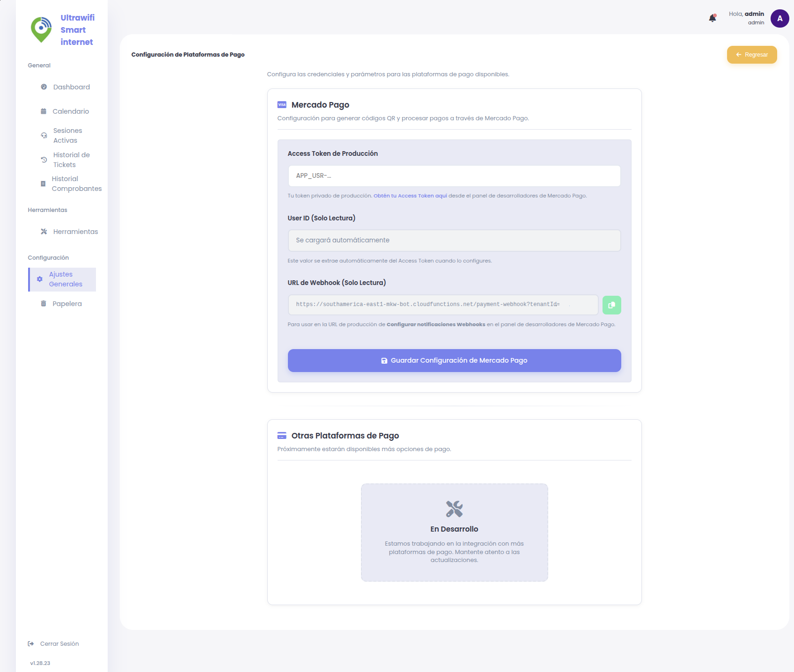Click the En Desarrollo placeholder card
The height and width of the screenshot is (672, 794).
(454, 532)
